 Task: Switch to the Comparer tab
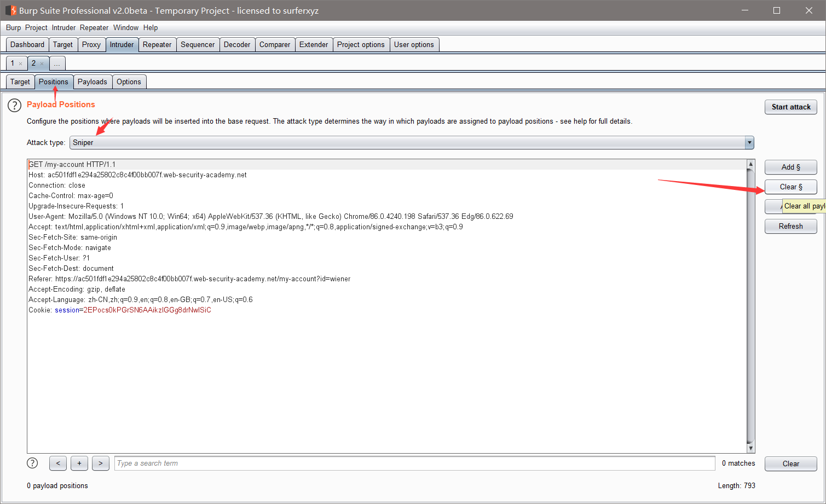coord(275,44)
